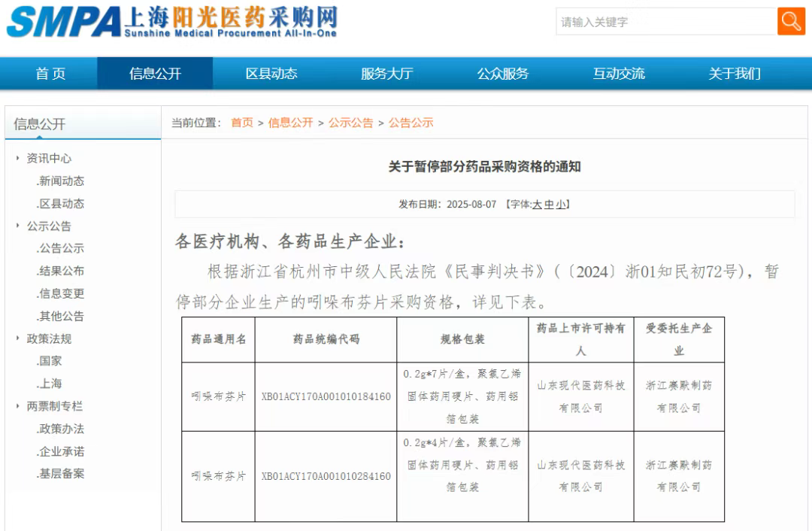
Task: Click the SMPA site logo
Action: pyautogui.click(x=171, y=21)
